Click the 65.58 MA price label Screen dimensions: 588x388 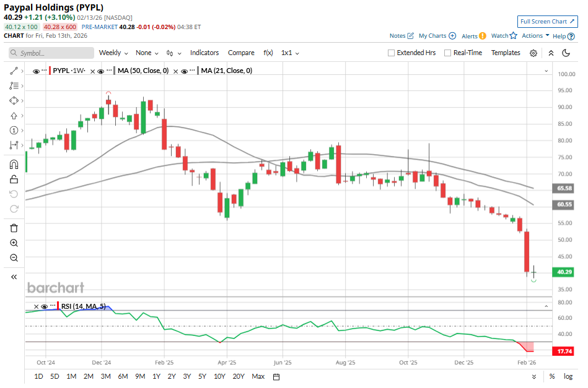[x=563, y=188]
